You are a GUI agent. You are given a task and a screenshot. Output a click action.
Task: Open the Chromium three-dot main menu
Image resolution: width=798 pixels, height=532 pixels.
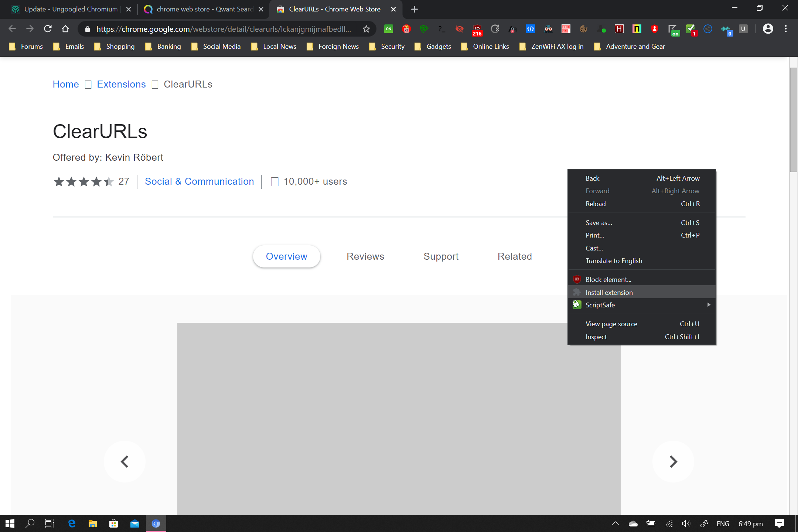pos(785,29)
